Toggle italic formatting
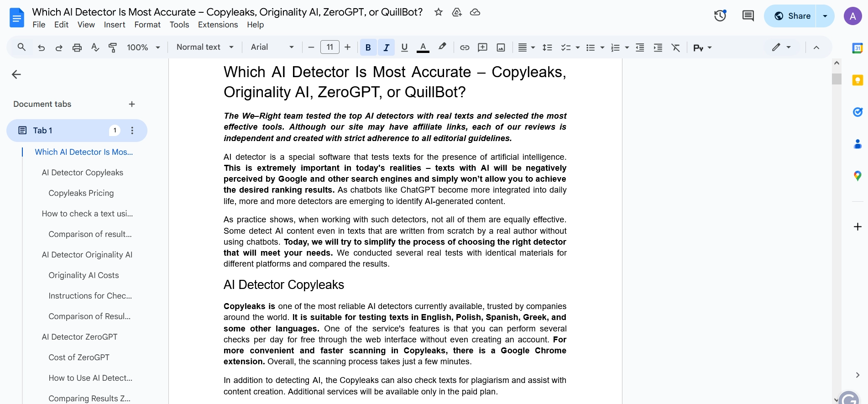The image size is (868, 404). (x=386, y=47)
